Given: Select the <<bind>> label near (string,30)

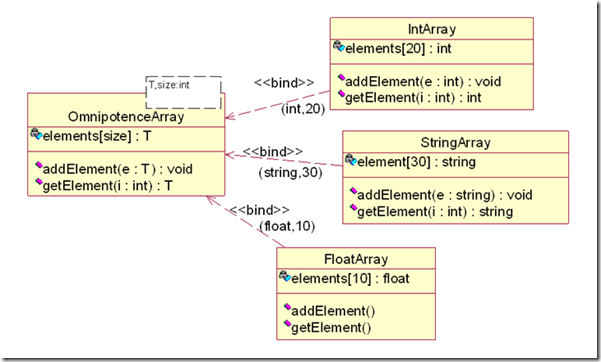Looking at the screenshot, I should 273,151.
